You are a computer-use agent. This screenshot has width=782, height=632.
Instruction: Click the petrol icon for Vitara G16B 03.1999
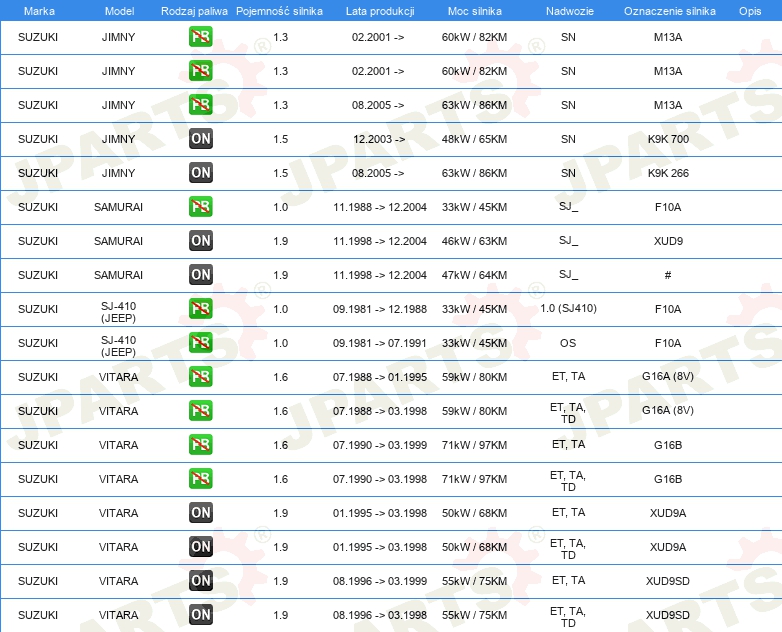click(x=200, y=444)
